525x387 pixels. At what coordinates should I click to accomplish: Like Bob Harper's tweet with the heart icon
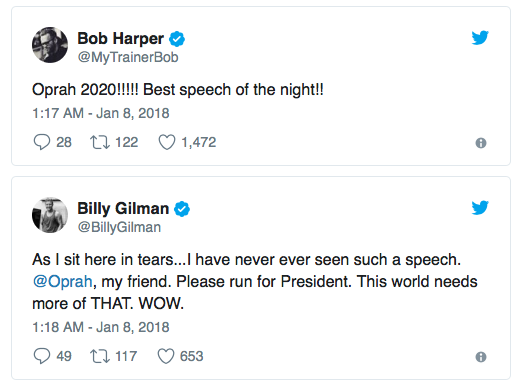point(167,142)
